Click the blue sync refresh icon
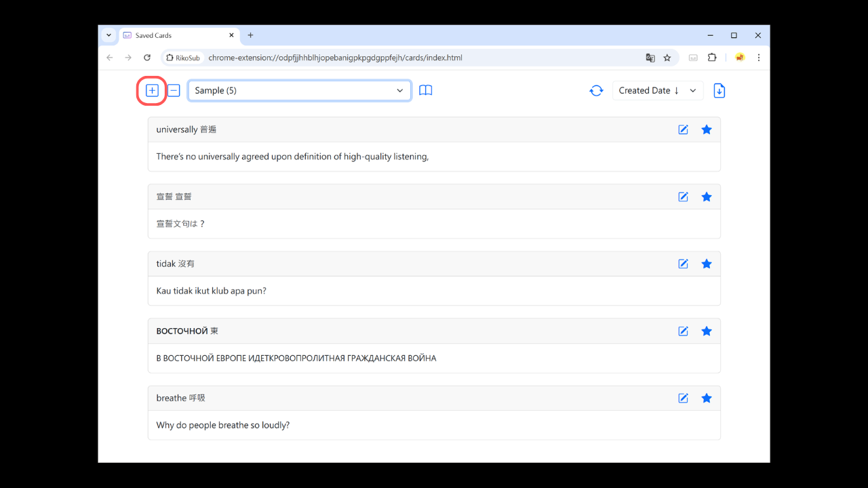Screen dimensions: 868x488 click(596, 91)
